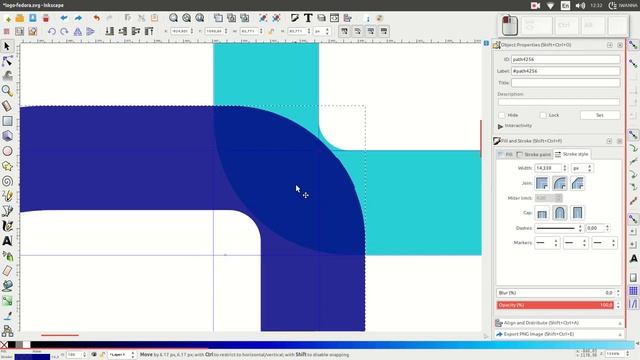The image size is (640, 360).
Task: Select the Paint Bucket tool
Action: (x=7, y=286)
